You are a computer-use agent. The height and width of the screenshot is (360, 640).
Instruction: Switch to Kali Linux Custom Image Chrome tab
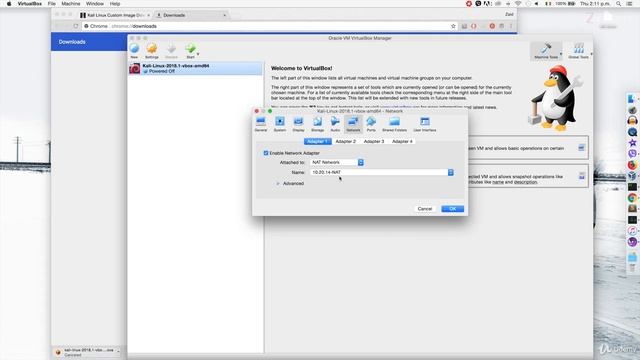(x=115, y=15)
